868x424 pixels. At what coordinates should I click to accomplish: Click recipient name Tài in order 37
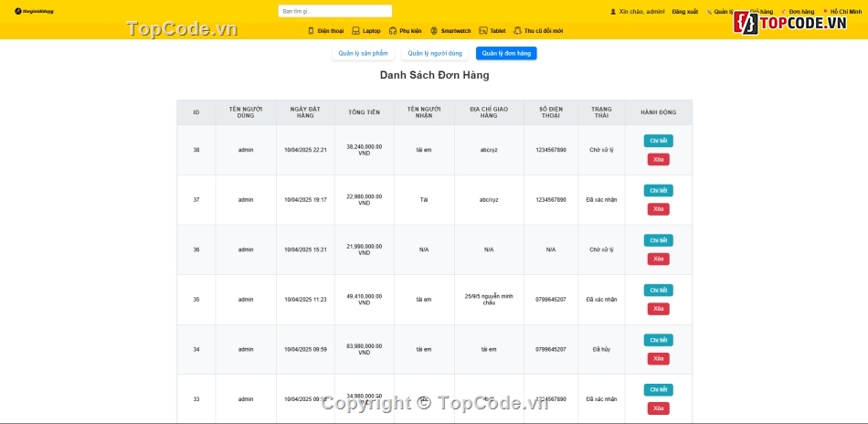424,200
